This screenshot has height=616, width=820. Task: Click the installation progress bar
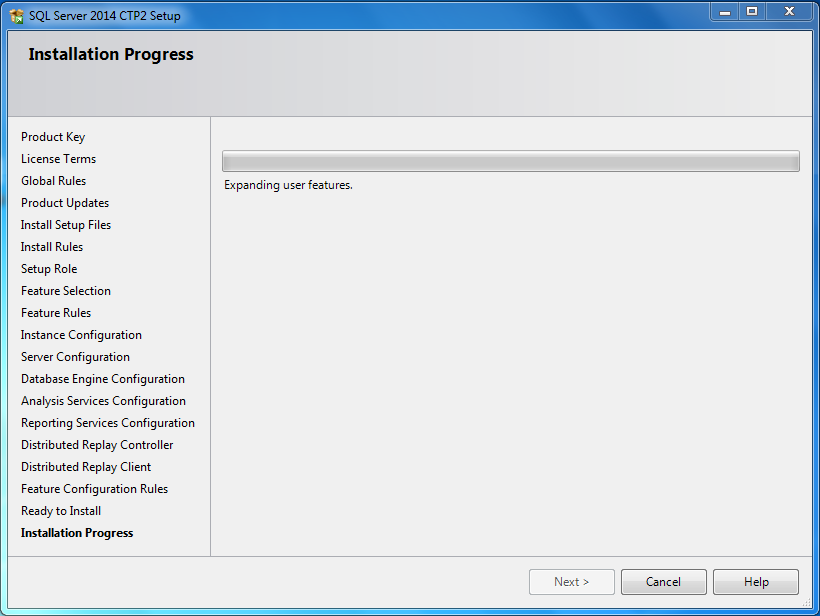[510, 161]
